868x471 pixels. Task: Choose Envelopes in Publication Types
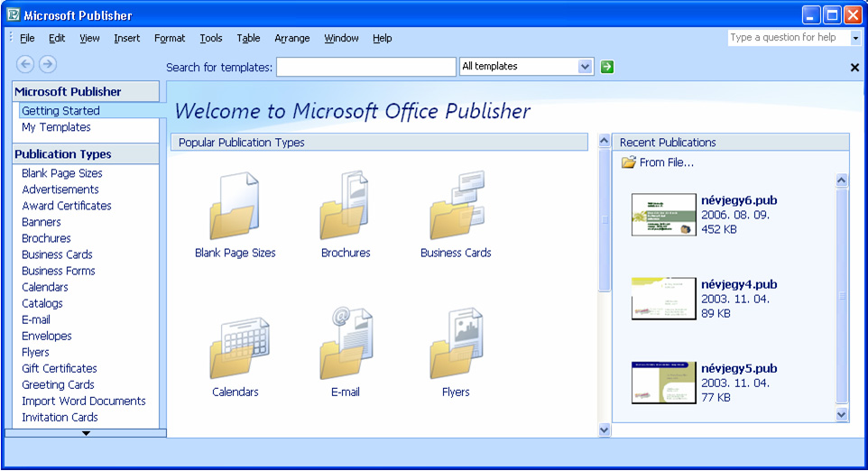(x=47, y=336)
